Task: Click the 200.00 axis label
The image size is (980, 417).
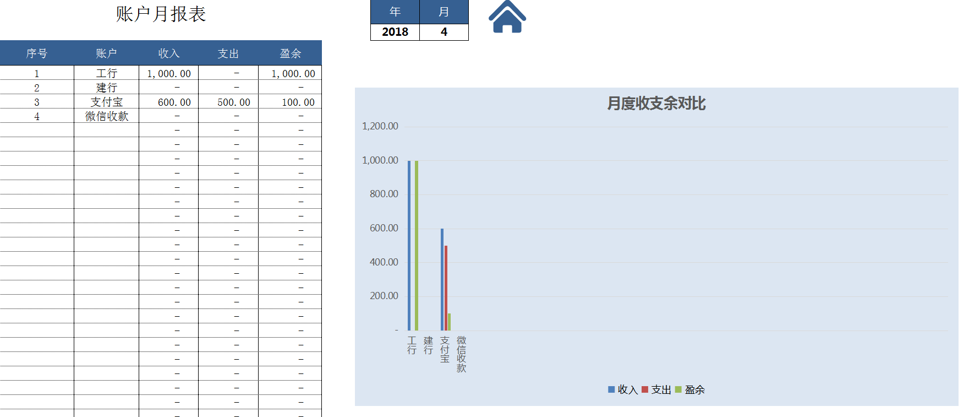Action: pos(384,296)
